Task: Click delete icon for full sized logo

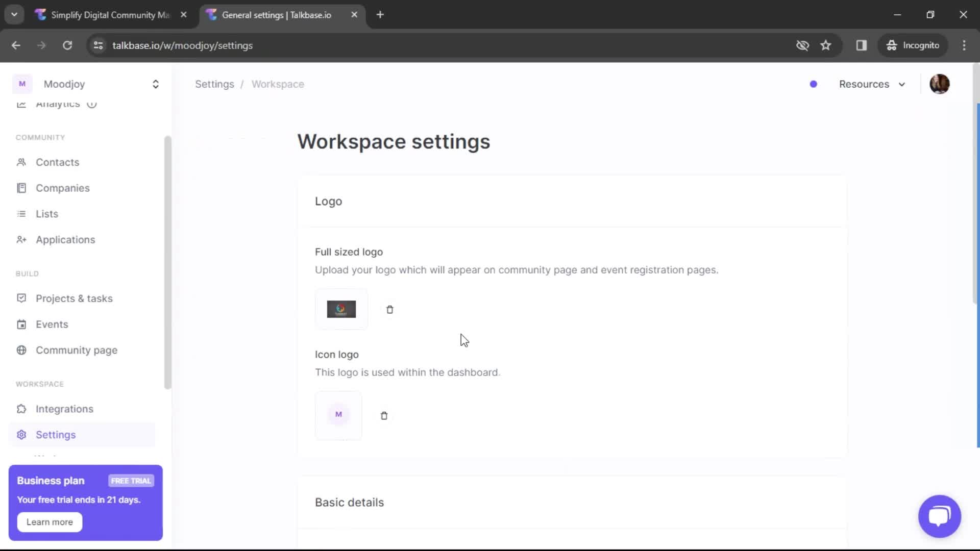Action: click(x=389, y=309)
